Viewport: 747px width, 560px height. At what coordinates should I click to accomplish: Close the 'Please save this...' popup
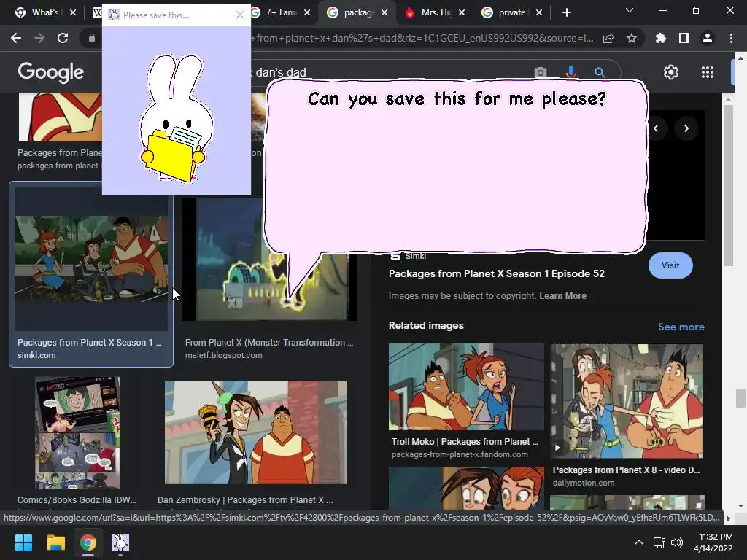point(239,15)
